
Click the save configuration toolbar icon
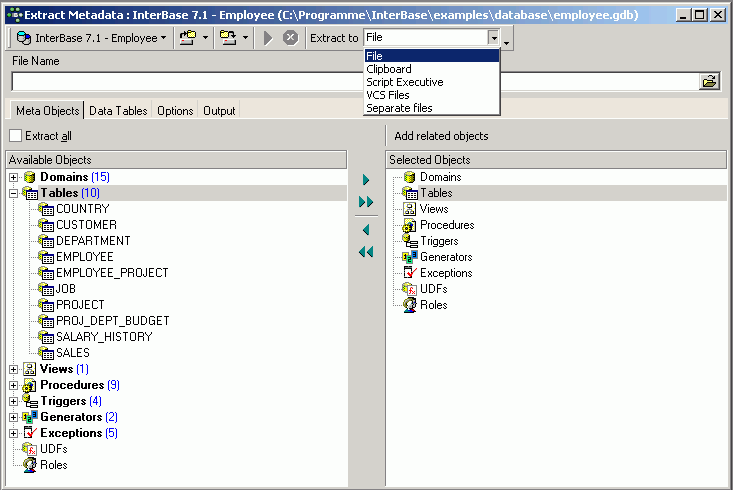tap(228, 38)
